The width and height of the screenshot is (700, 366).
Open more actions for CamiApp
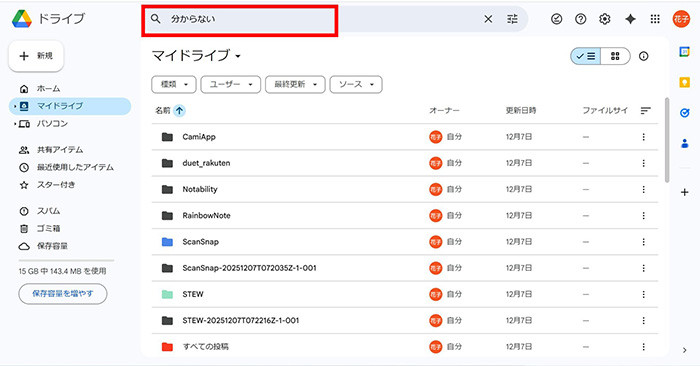[643, 137]
